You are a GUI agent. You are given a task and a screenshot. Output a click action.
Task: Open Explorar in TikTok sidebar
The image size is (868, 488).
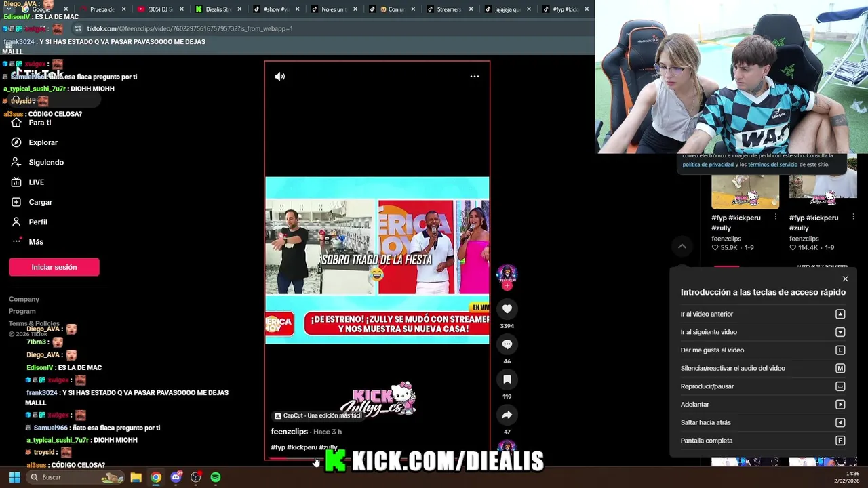point(35,142)
